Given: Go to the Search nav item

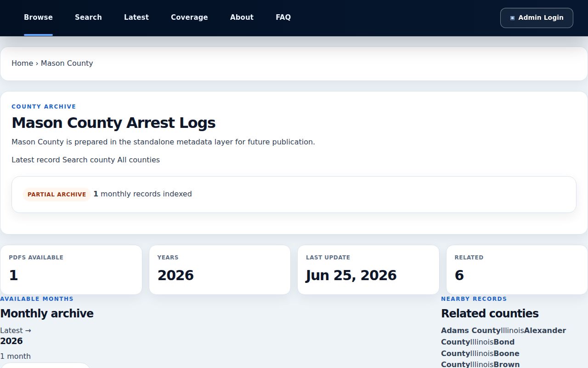Looking at the screenshot, I should click(x=88, y=17).
